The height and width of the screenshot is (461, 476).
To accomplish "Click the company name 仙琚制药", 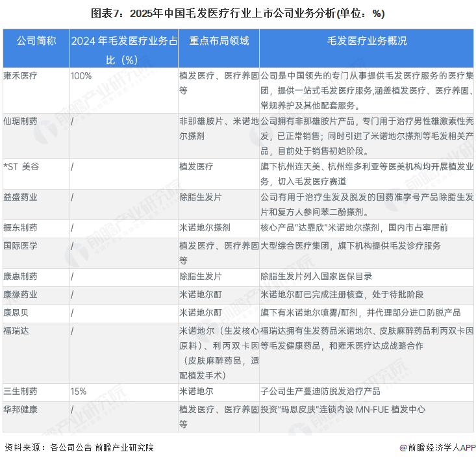I will click(x=20, y=121).
